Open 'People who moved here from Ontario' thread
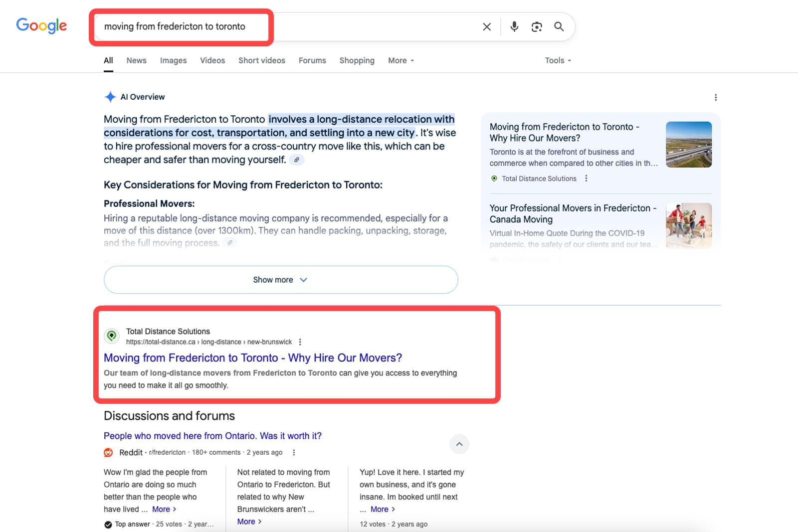Image resolution: width=798 pixels, height=532 pixels. pyautogui.click(x=212, y=436)
